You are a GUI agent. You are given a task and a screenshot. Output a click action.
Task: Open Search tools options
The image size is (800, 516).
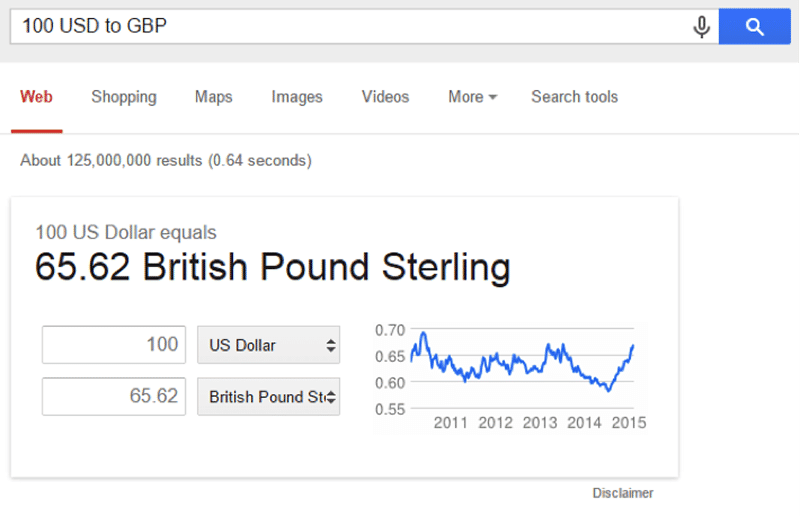click(574, 97)
